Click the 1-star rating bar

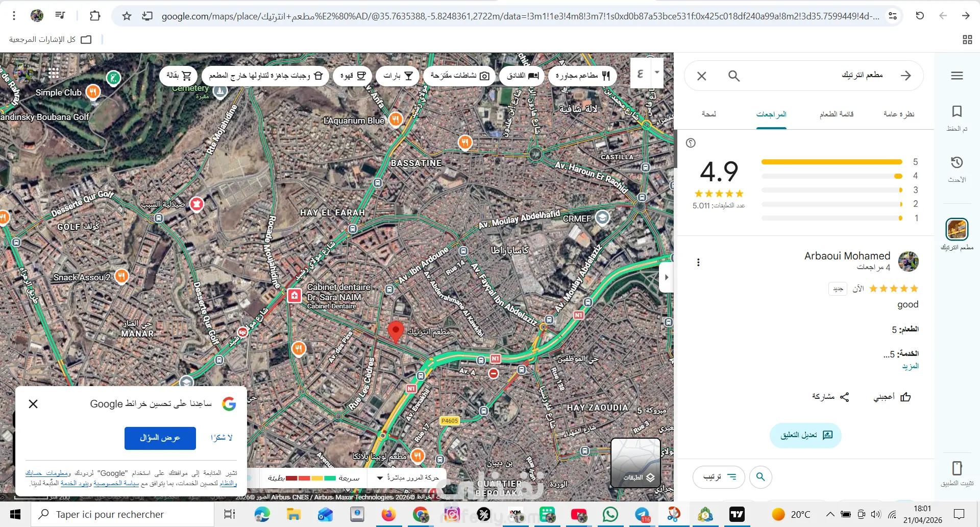tap(832, 218)
